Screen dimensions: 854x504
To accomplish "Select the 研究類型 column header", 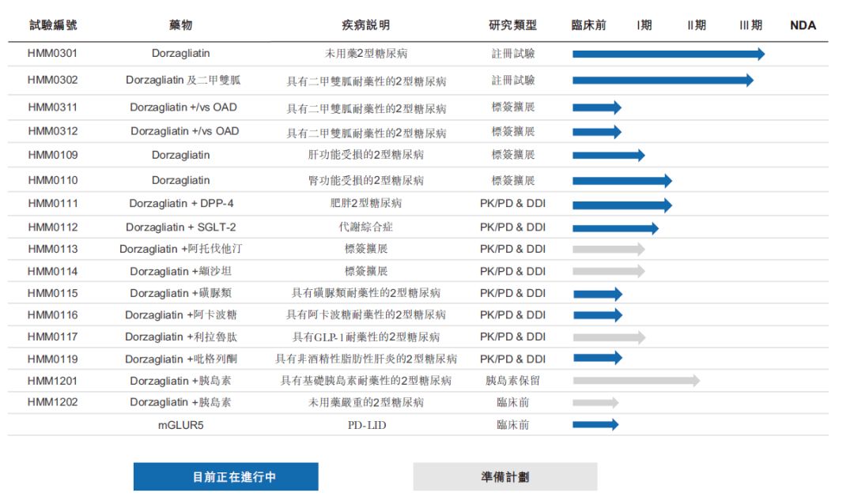I will [512, 25].
